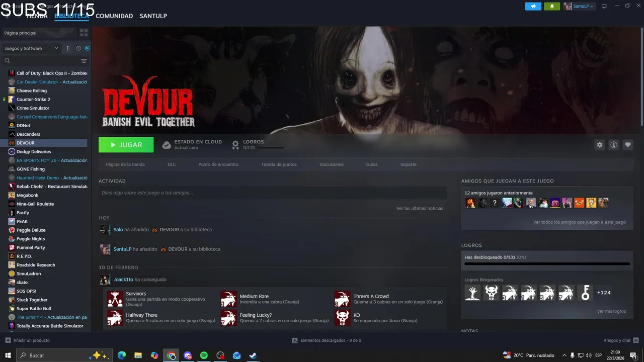Image resolution: width=644 pixels, height=362 pixels.
Task: Open Página de la tienda tab
Action: pyautogui.click(x=125, y=164)
